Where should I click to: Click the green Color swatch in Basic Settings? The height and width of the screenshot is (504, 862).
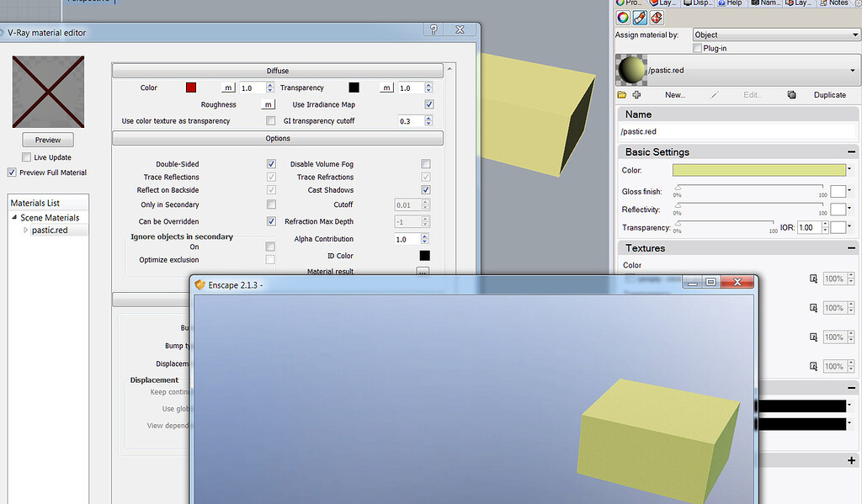758,170
